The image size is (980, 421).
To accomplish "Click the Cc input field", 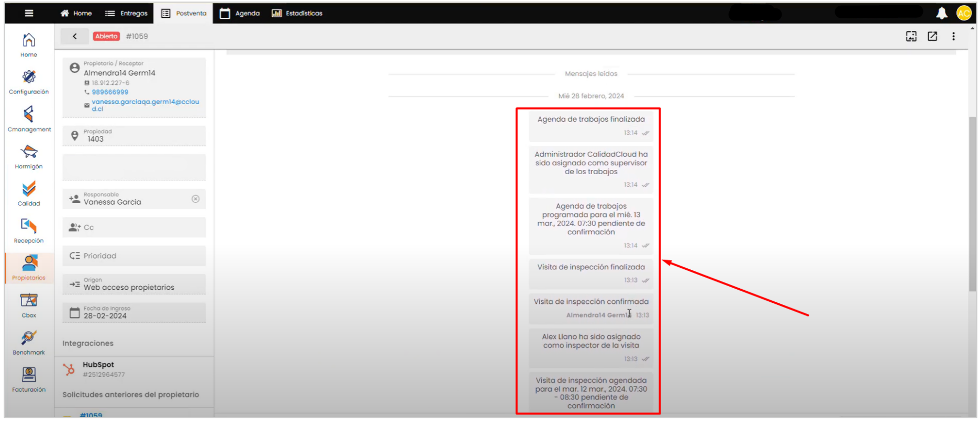I will tap(134, 227).
